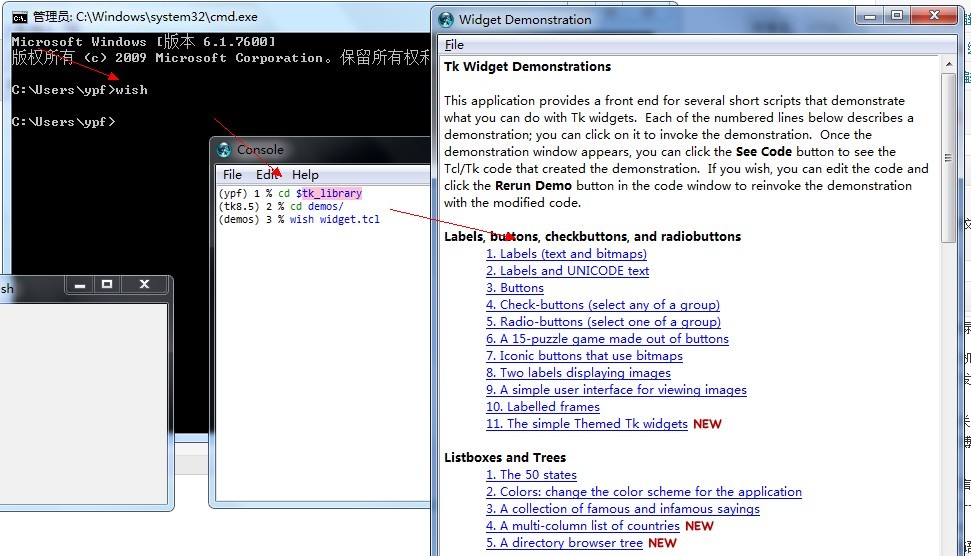Image resolution: width=971 pixels, height=556 pixels.
Task: Open 11. The simple Themed Tk widgets
Action: pyautogui.click(x=586, y=424)
